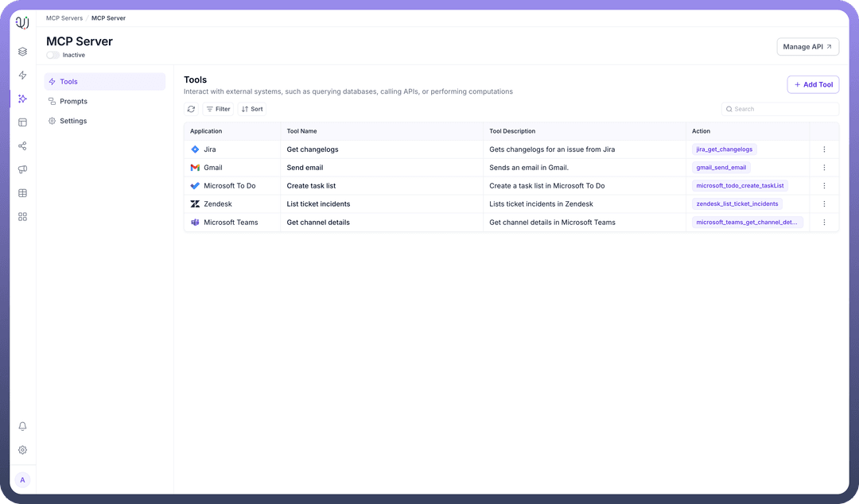The height and width of the screenshot is (504, 859).
Task: Open the settings gear in bottom sidebar
Action: 22,450
